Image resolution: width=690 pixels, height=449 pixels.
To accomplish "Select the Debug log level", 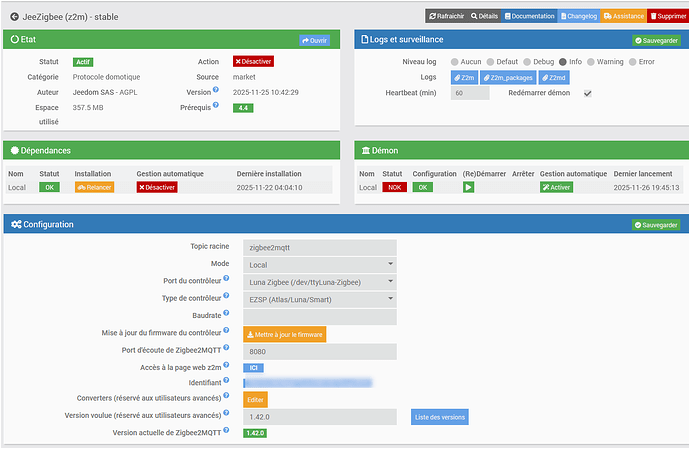I will [x=527, y=62].
